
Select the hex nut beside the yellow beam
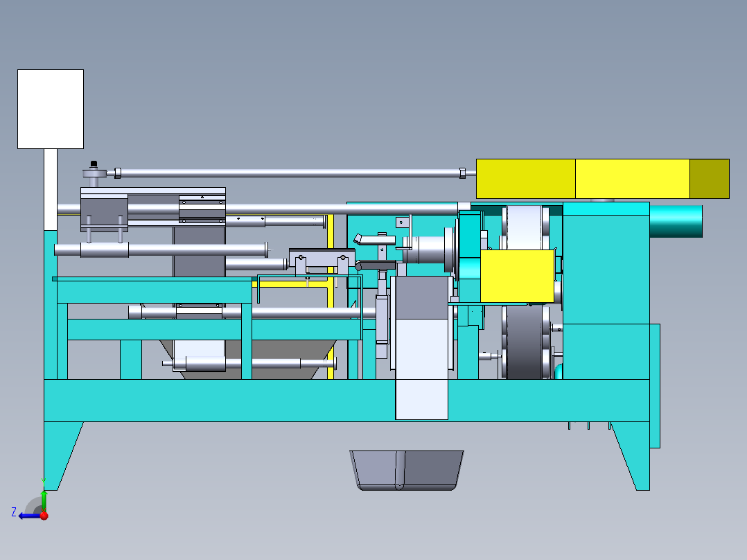pos(462,173)
